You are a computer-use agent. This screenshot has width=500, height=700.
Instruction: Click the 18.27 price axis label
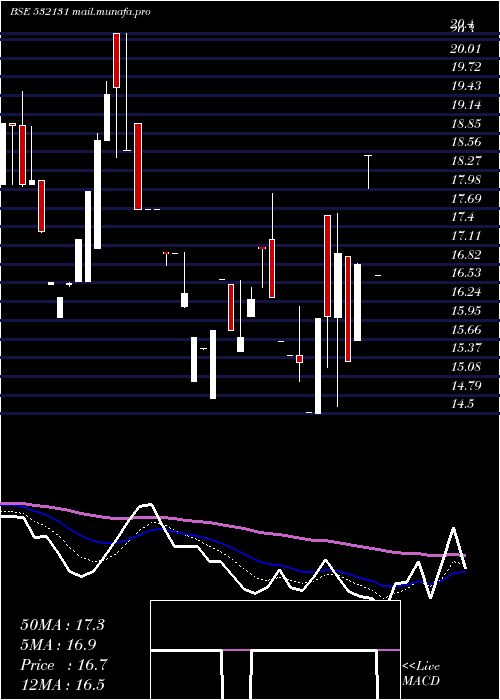point(466,161)
